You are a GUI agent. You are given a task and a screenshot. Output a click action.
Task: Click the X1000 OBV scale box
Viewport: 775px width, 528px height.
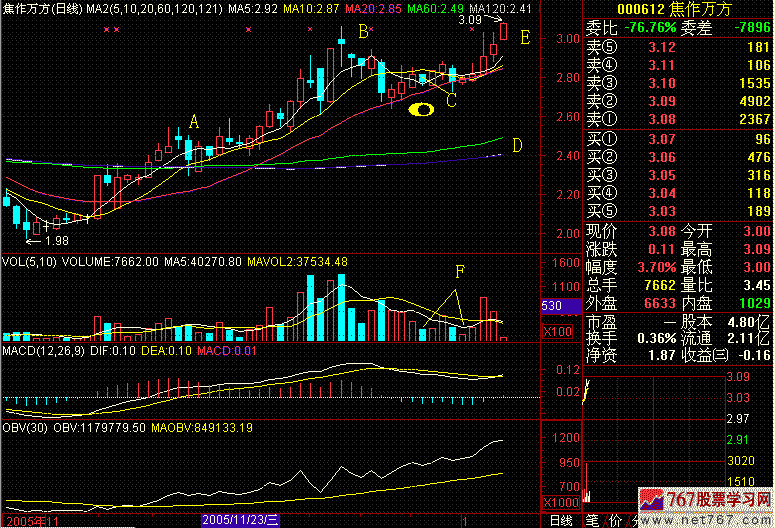[559, 502]
